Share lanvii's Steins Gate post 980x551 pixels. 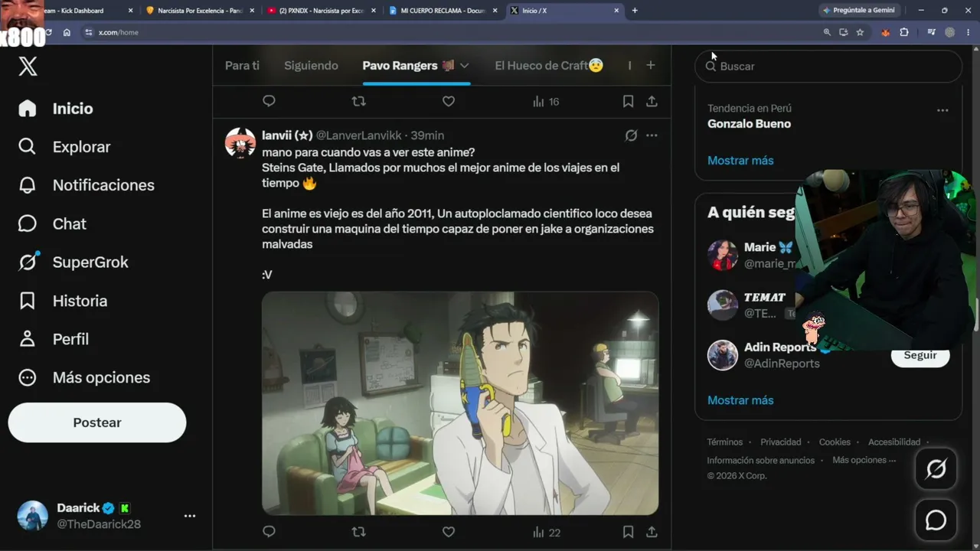652,532
